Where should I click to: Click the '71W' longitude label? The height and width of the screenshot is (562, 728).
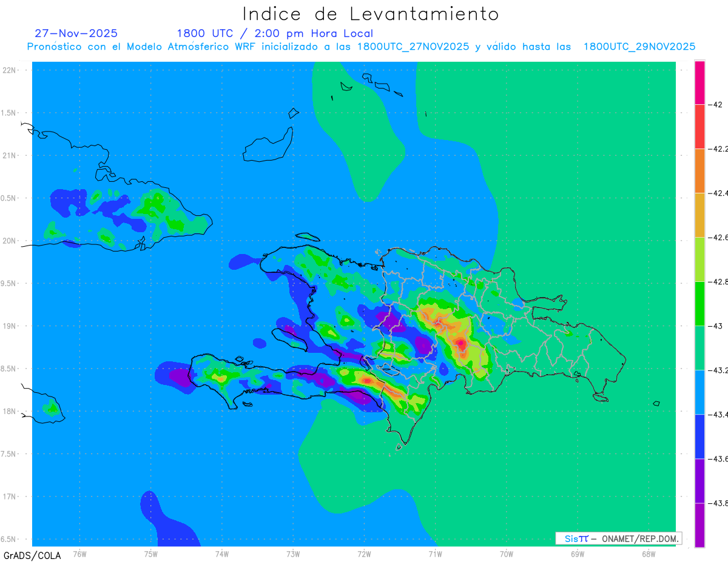(435, 554)
